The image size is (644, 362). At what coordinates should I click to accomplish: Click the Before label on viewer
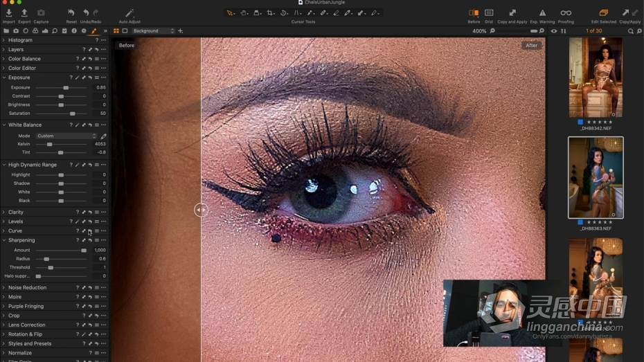(x=127, y=46)
